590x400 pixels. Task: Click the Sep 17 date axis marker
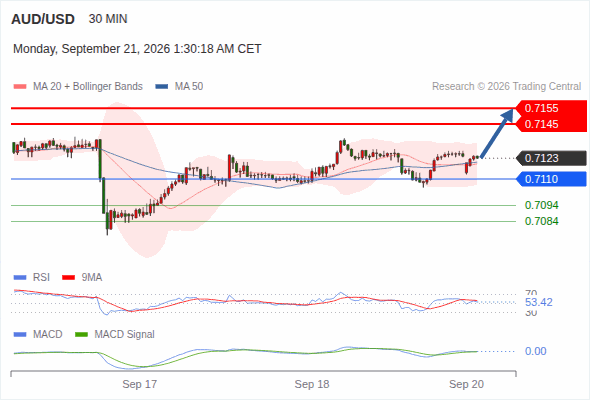[140, 384]
